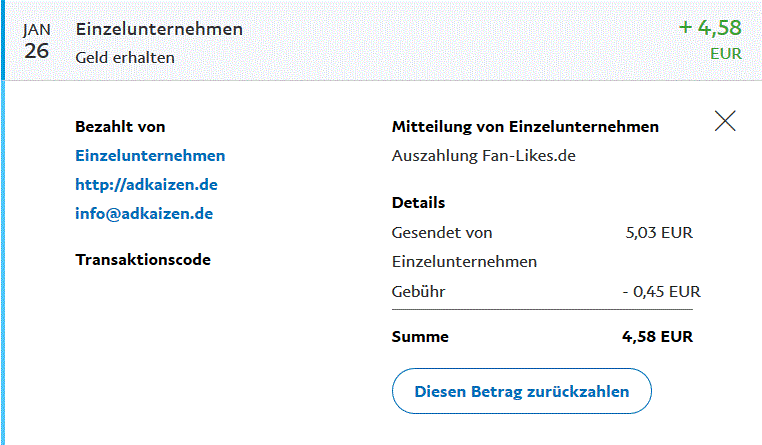Click the Auszahlung Fan-Likes.de message text
762x445 pixels.
coord(483,155)
